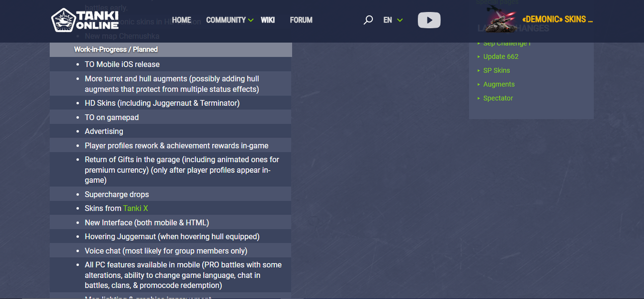Open the Spectator sidebar link
The height and width of the screenshot is (299, 644).
point(498,98)
